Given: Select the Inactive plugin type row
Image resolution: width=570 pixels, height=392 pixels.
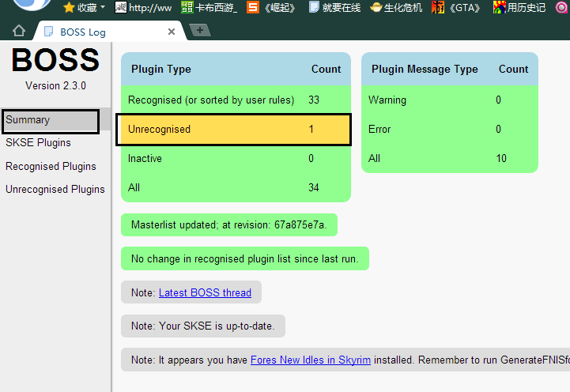Looking at the screenshot, I should (236, 158).
